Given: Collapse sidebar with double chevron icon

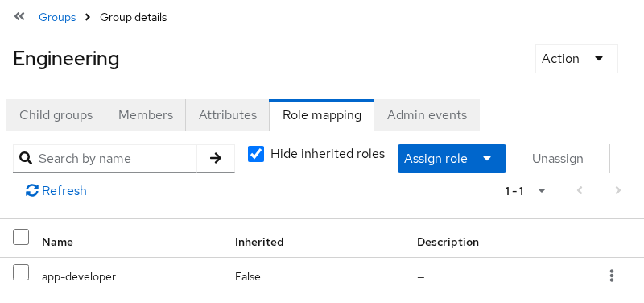Looking at the screenshot, I should tap(19, 16).
